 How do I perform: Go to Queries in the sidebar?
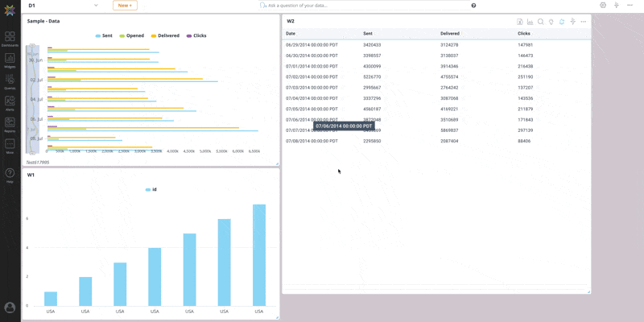click(x=10, y=81)
